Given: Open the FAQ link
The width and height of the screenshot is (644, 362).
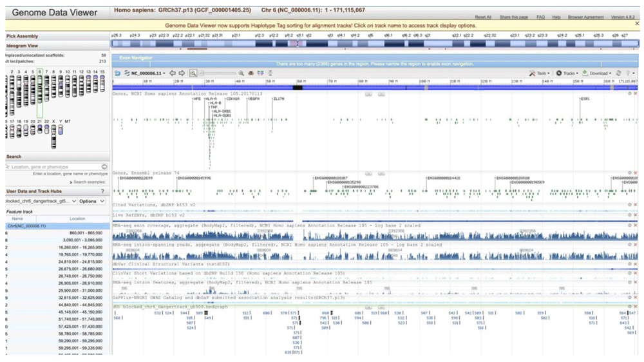Looking at the screenshot, I should point(540,17).
